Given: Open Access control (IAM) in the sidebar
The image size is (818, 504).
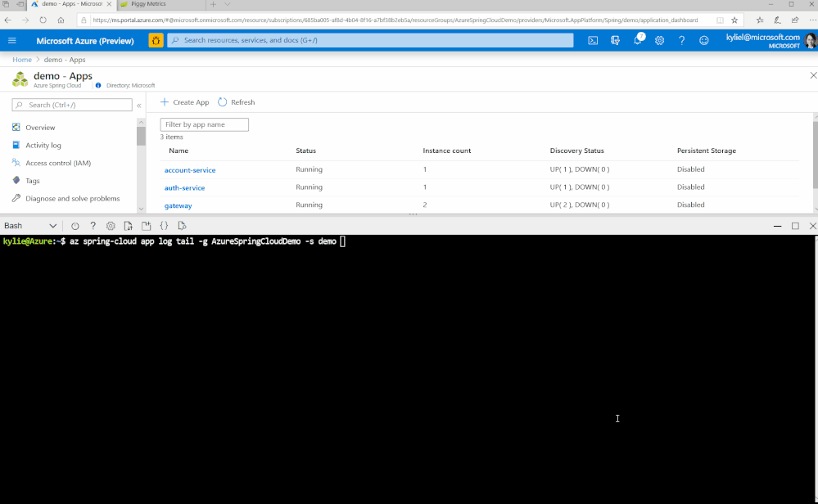Looking at the screenshot, I should click(58, 163).
